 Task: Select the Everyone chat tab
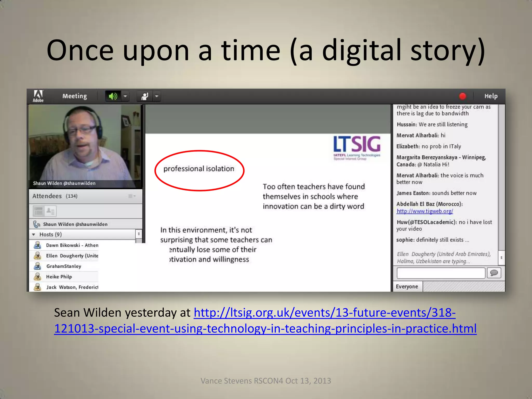[407, 287]
